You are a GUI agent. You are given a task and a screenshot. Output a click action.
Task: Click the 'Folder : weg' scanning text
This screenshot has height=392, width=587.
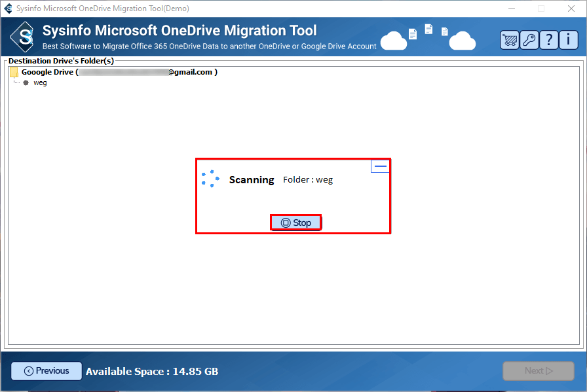point(308,180)
